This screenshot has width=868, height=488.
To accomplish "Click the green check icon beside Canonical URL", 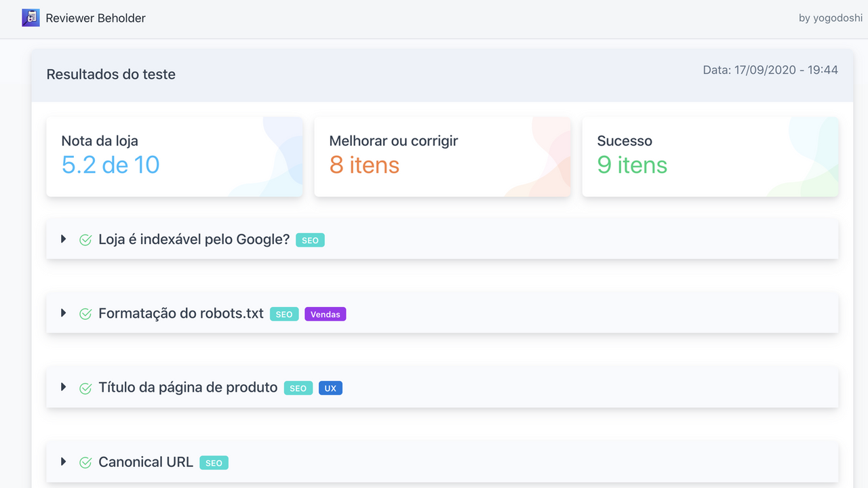I will (85, 462).
